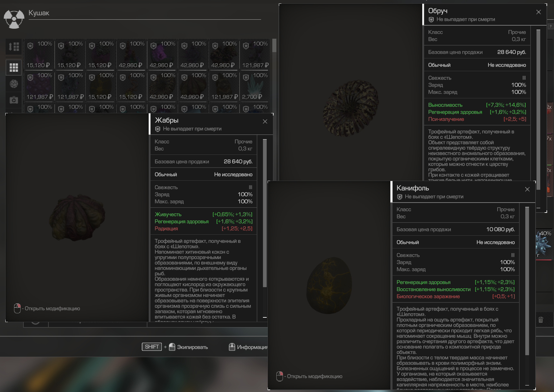554x392 pixels.
Task: Click the trash bin icon
Action: 541,320
